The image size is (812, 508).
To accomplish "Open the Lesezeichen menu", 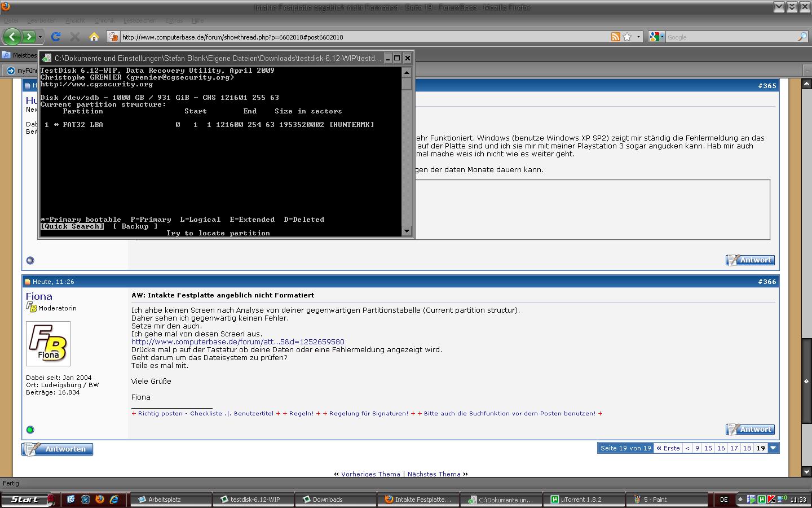I will [140, 21].
